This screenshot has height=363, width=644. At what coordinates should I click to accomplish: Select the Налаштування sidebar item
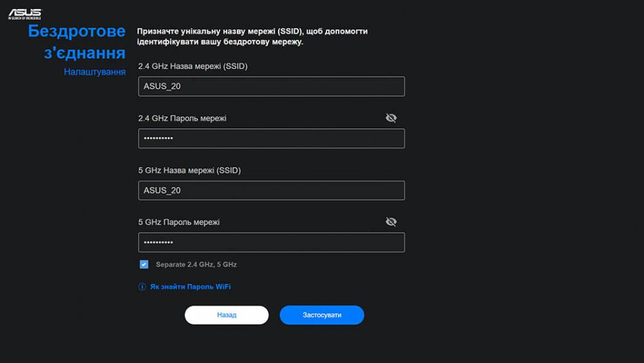click(94, 72)
